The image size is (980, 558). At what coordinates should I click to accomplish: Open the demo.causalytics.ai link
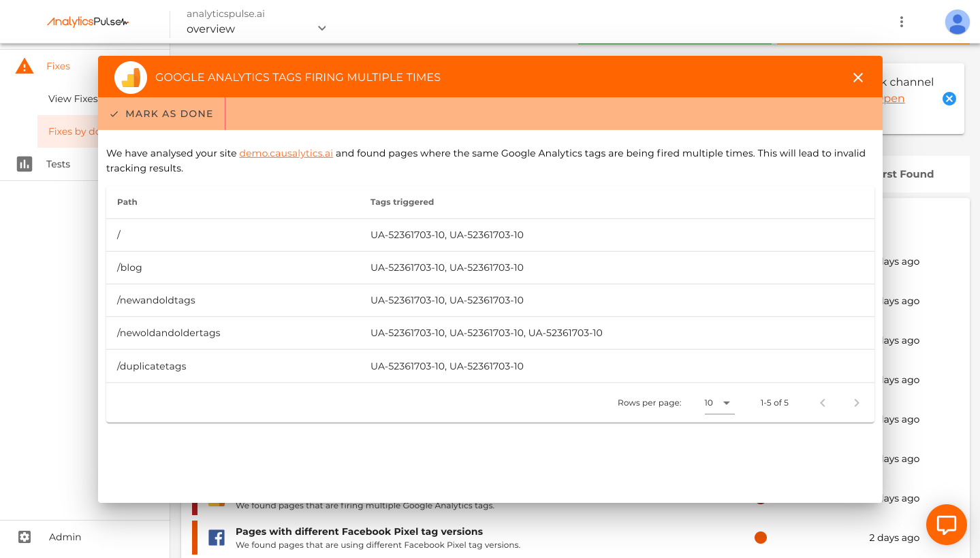click(286, 153)
